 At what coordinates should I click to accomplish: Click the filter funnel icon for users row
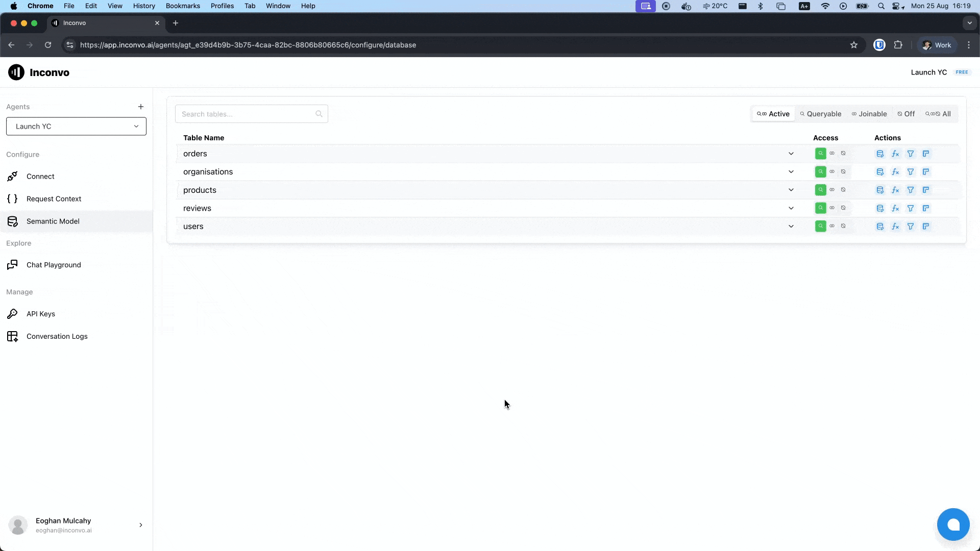911,227
